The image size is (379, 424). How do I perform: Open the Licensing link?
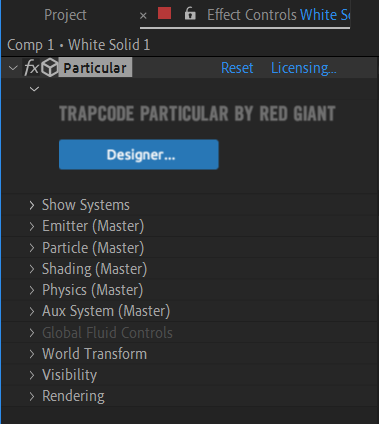304,68
